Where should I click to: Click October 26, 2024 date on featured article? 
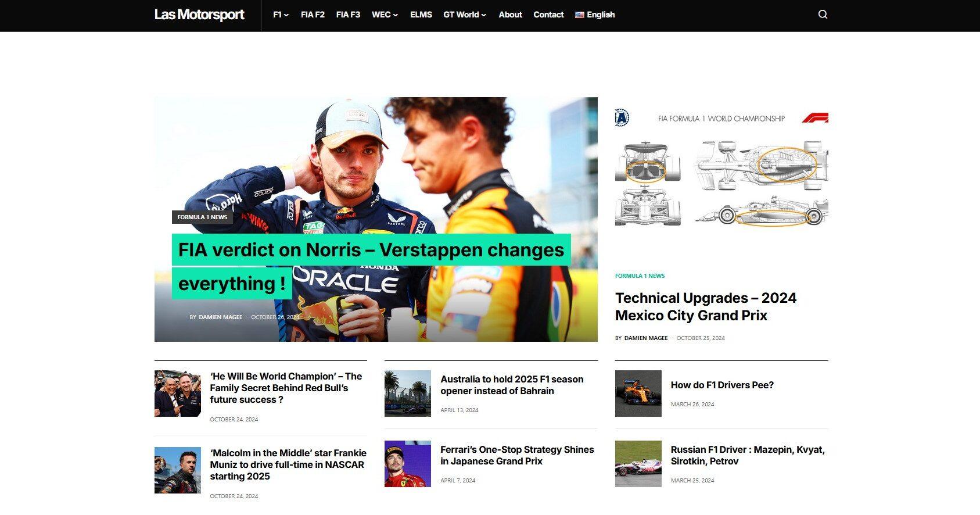(x=275, y=317)
